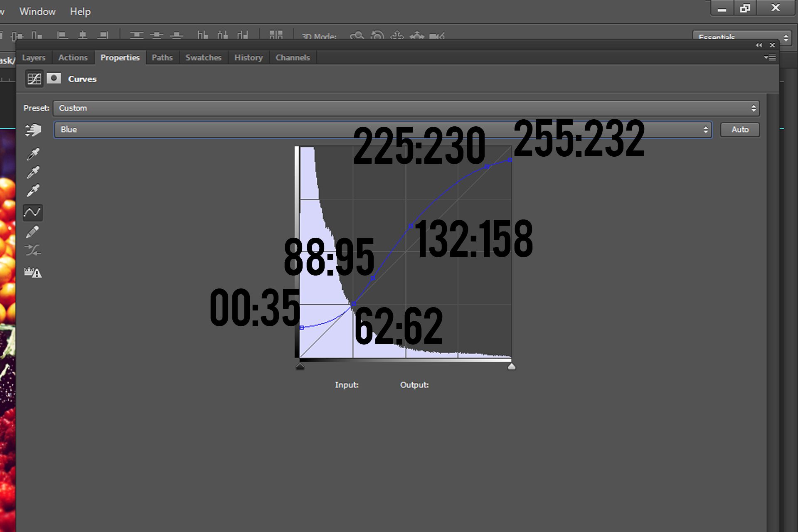Click the Auto button
798x532 pixels.
(x=740, y=130)
